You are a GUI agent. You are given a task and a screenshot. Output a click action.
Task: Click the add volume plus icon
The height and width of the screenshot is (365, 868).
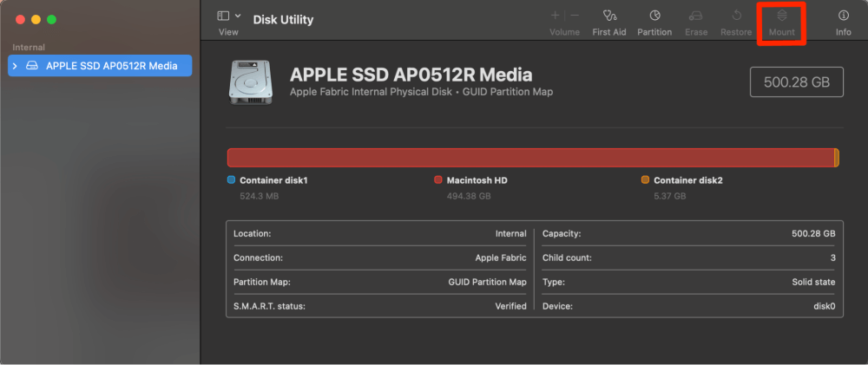click(555, 16)
